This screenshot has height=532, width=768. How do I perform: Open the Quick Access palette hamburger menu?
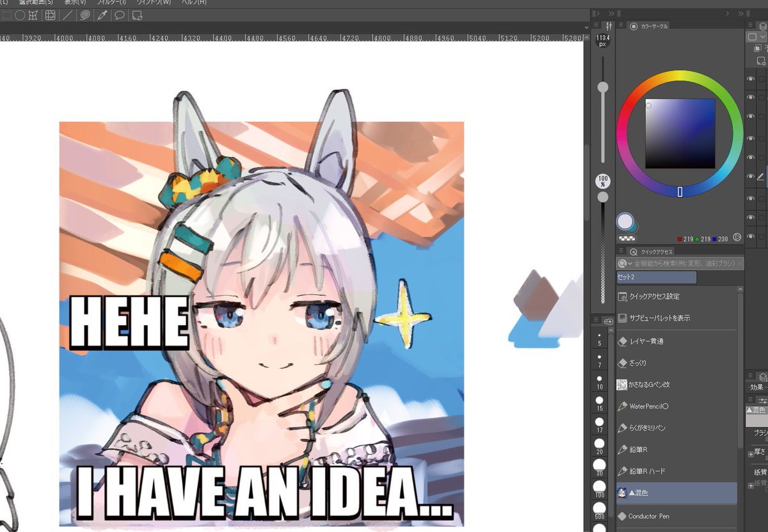[621, 252]
